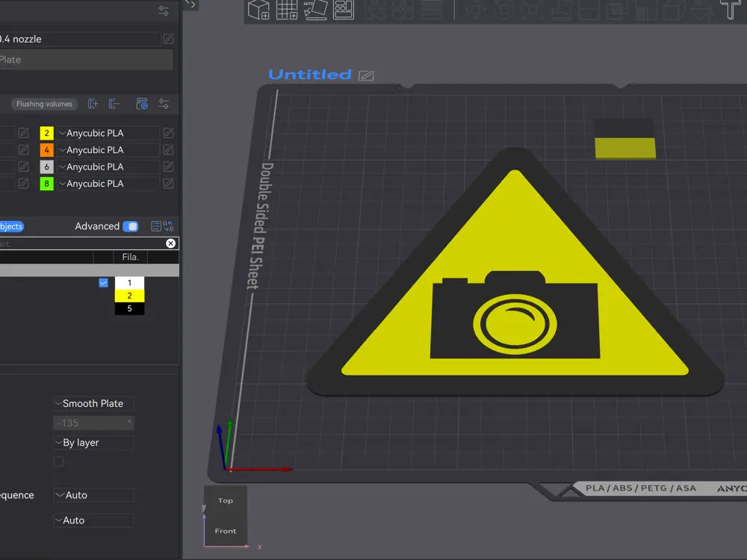Screen dimensions: 747x560
Task: Uncheck the blue checkbox beside filament 1 cell
Action: 103,283
